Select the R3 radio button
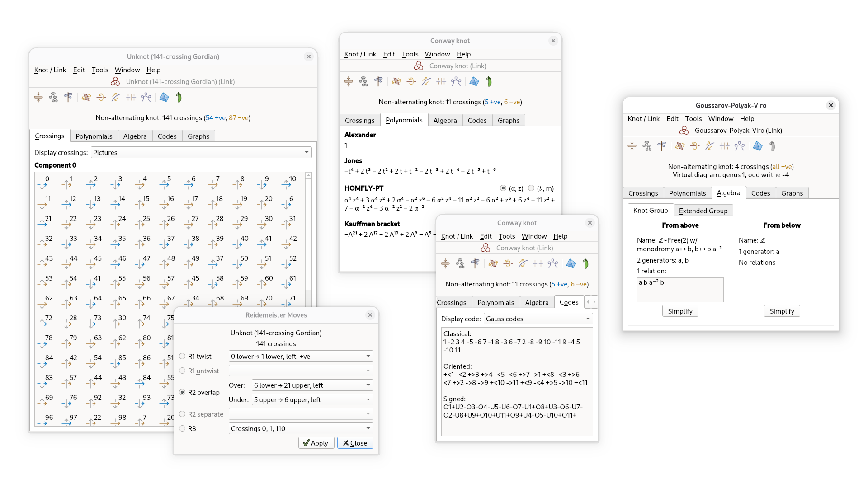Screen dimensions: 868x488 (x=182, y=429)
